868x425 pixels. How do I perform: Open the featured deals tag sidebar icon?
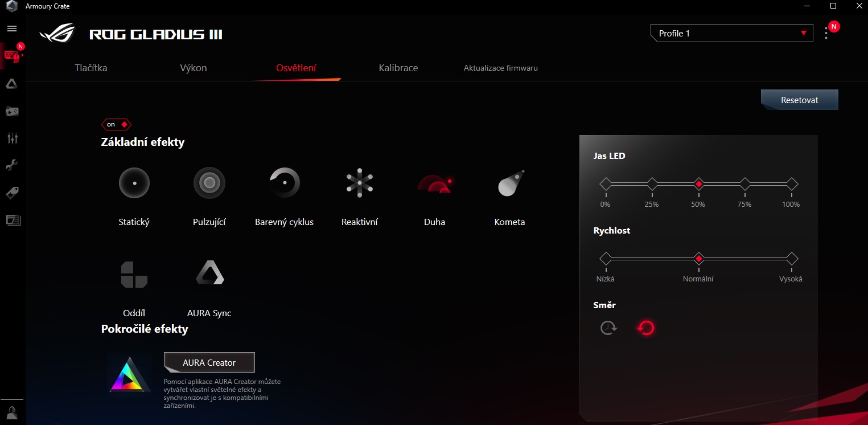click(12, 193)
